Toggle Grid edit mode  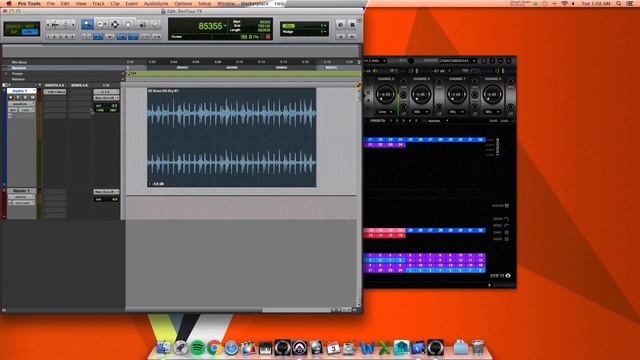coord(30,32)
